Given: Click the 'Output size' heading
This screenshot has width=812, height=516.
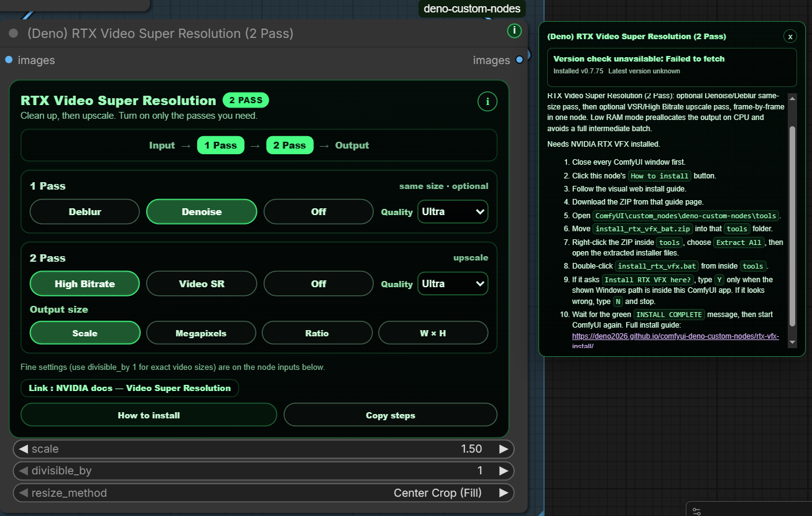Looking at the screenshot, I should click(x=59, y=309).
